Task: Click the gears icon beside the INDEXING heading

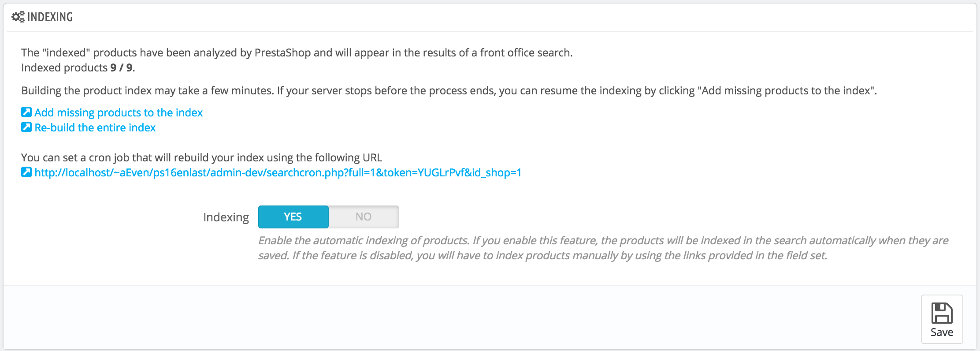Action: 18,17
